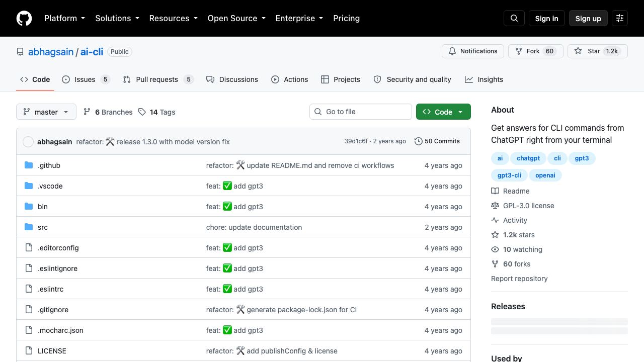
Task: Open the master branch selector
Action: 46,112
